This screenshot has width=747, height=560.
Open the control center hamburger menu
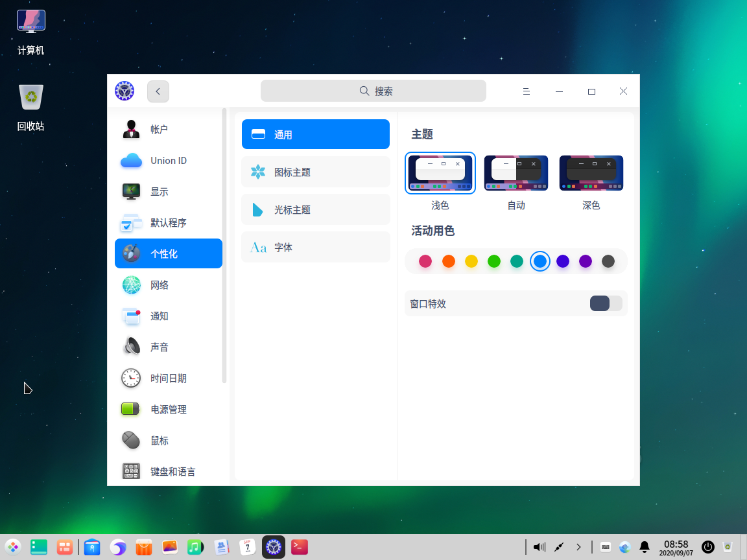[527, 91]
